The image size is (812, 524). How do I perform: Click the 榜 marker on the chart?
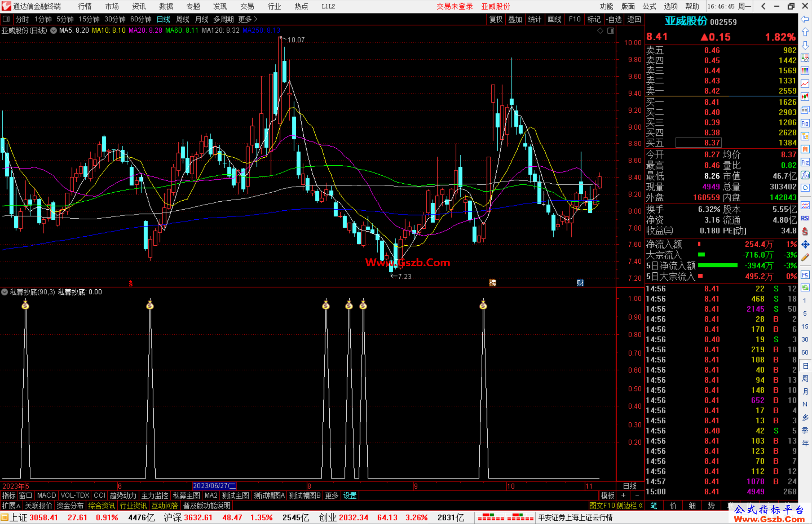[492, 282]
